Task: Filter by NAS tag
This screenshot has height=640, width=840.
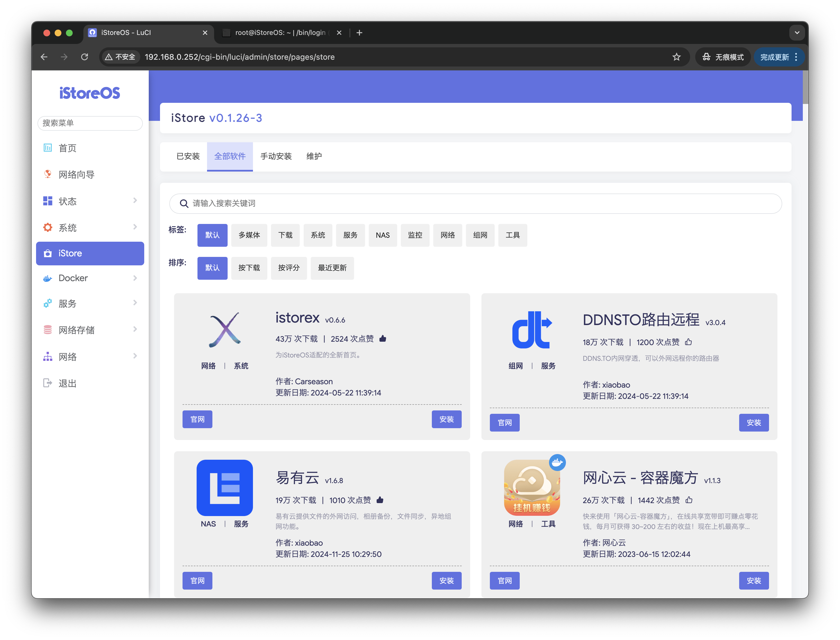Action: (383, 235)
